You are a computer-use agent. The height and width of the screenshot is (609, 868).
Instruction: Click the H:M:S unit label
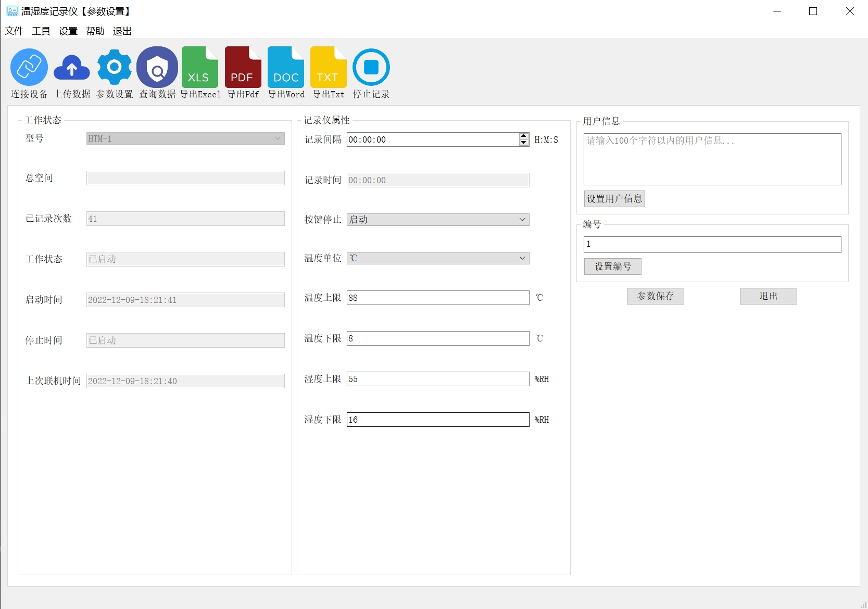pyautogui.click(x=546, y=139)
